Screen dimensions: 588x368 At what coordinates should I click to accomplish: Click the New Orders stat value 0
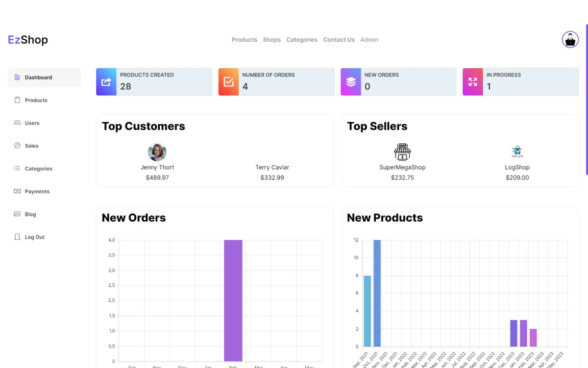click(x=367, y=86)
